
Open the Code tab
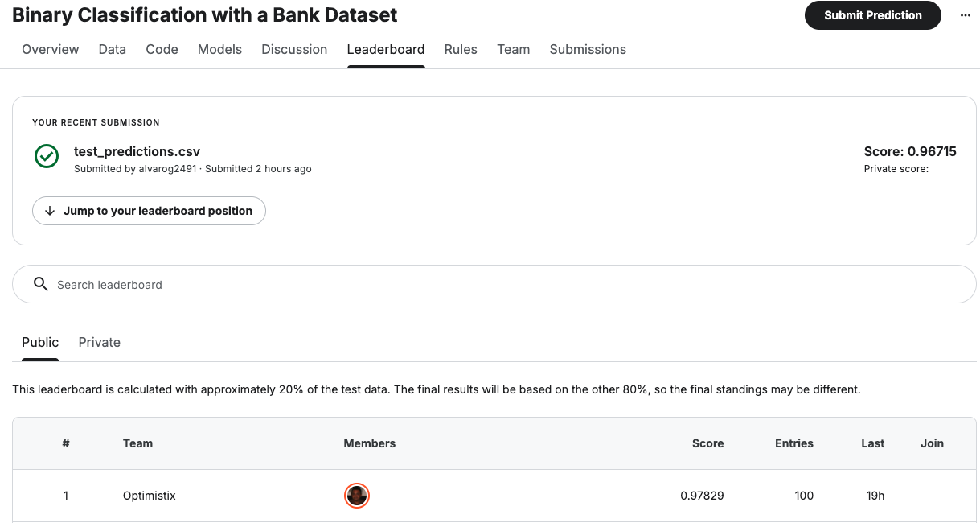point(162,49)
